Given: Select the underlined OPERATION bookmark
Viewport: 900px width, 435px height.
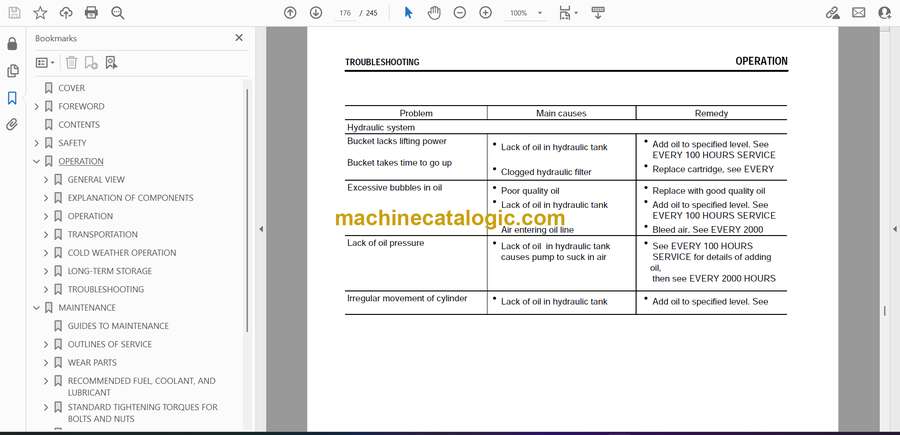Looking at the screenshot, I should (x=81, y=161).
